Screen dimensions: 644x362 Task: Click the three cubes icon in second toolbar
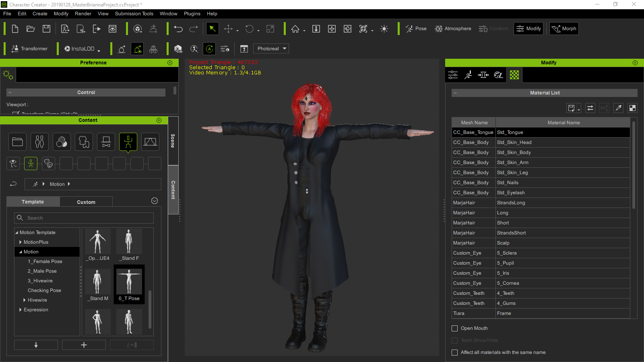coord(153,49)
